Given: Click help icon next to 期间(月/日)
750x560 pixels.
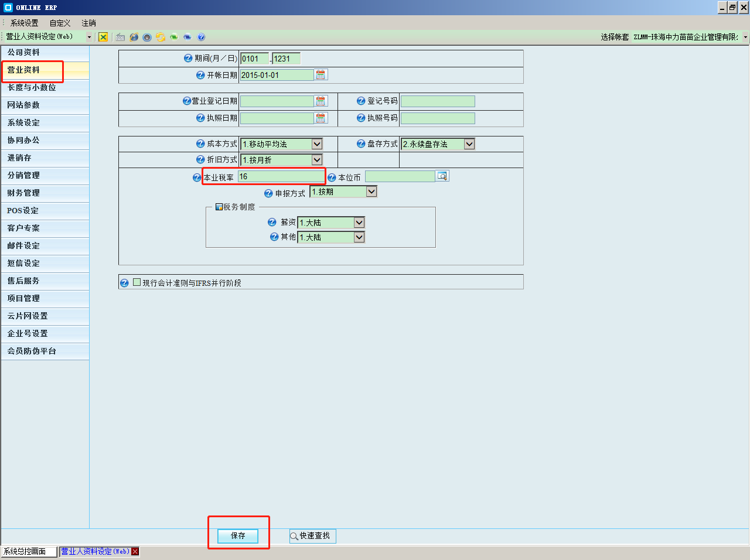Looking at the screenshot, I should pos(188,58).
